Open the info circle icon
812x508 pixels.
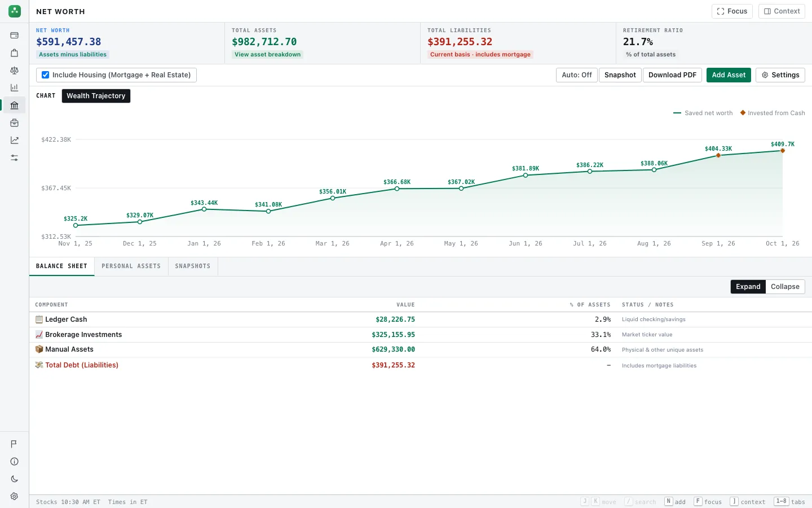tap(15, 462)
